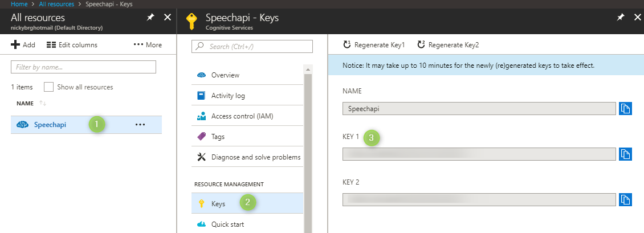Pin the Speechapi Keys blade
Viewport: 644px width, 233px height.
pos(621,18)
